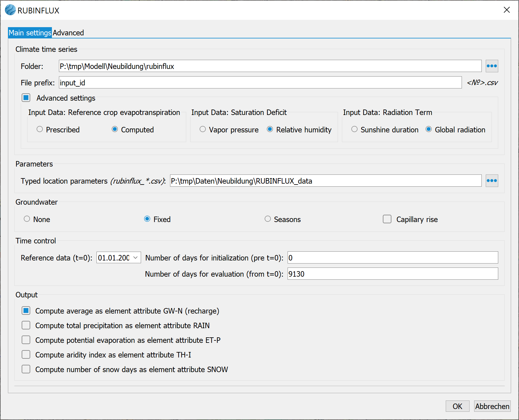Enable the Capillary rise checkbox
The image size is (519, 420).
coord(387,219)
